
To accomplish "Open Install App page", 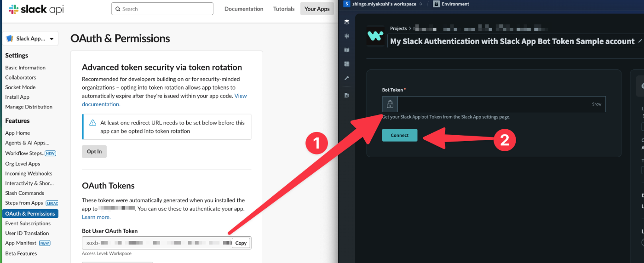I will pyautogui.click(x=17, y=97).
